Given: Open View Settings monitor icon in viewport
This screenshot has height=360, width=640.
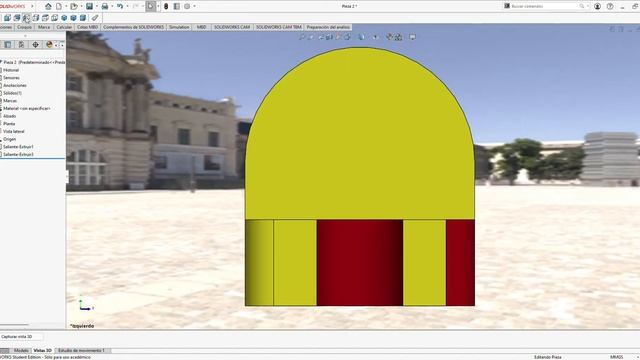Looking at the screenshot, I should coord(413,37).
